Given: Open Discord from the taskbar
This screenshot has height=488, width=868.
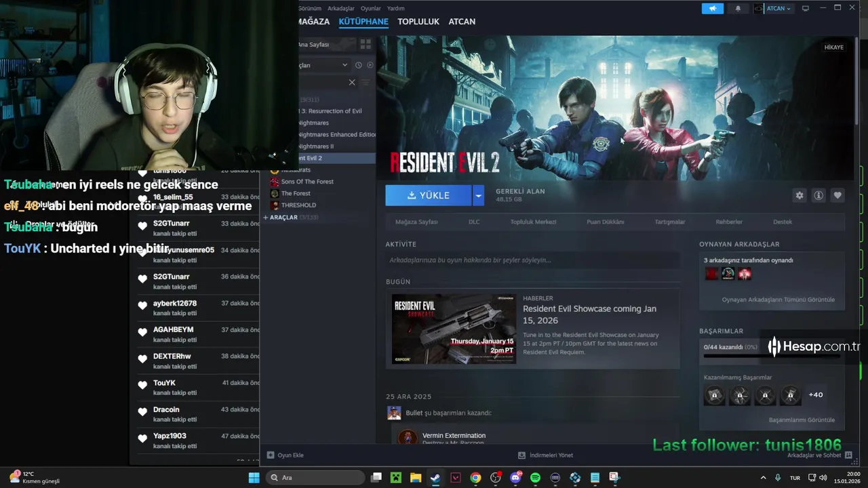Looking at the screenshot, I should pyautogui.click(x=515, y=478).
